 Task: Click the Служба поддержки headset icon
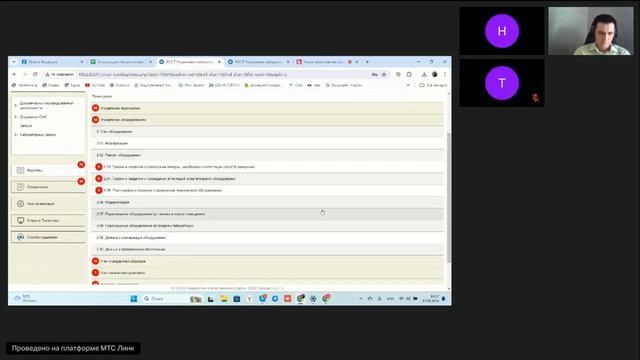(20, 237)
